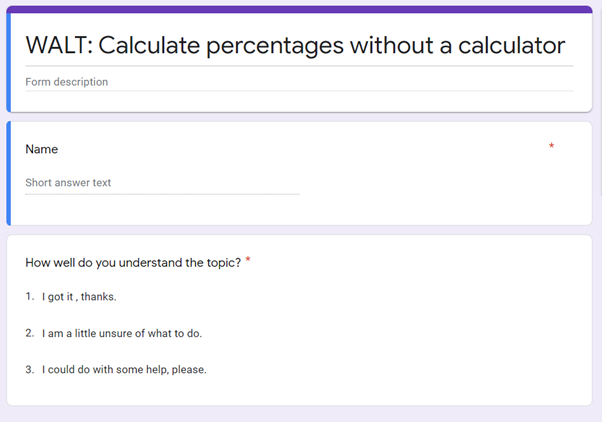Click the purple header bar atop the form
This screenshot has width=602, height=422.
[x=299, y=9]
